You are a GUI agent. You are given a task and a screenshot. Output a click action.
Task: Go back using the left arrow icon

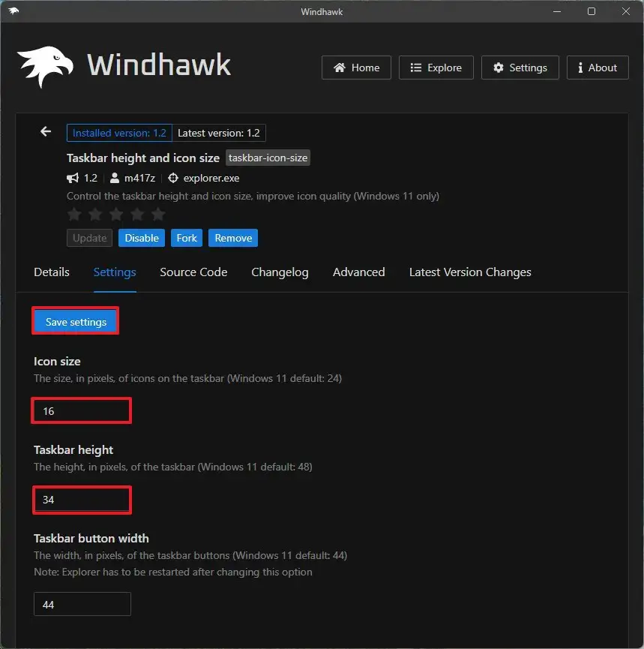(x=46, y=131)
